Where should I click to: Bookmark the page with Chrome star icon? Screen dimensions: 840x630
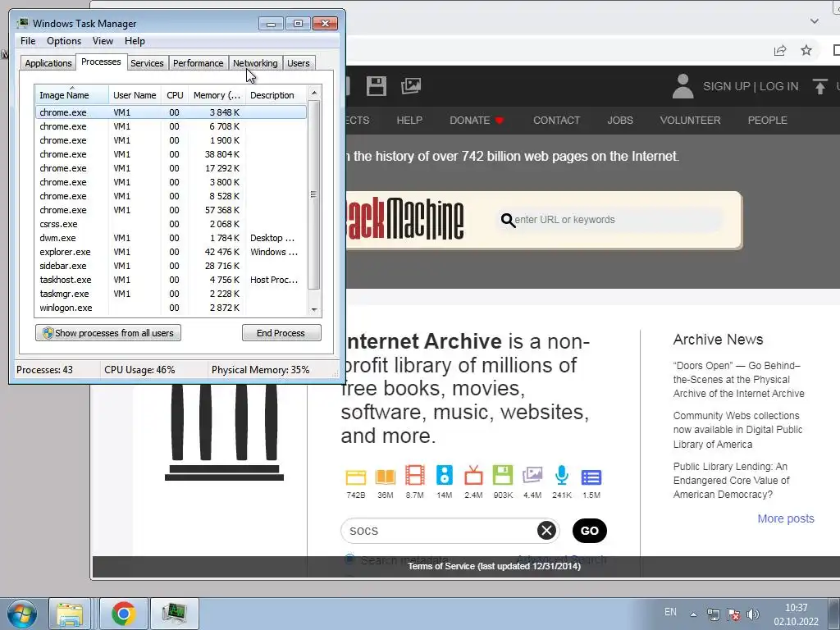point(806,50)
